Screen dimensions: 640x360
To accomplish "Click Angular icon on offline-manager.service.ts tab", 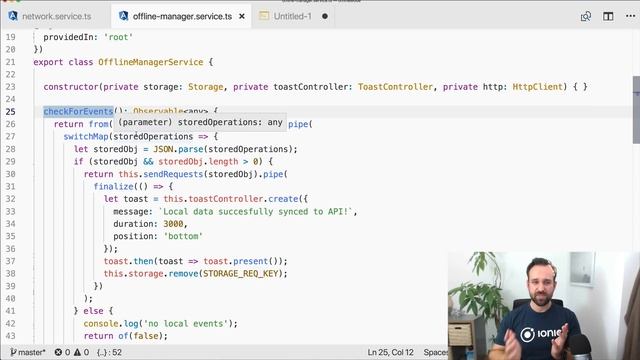I will tap(123, 16).
